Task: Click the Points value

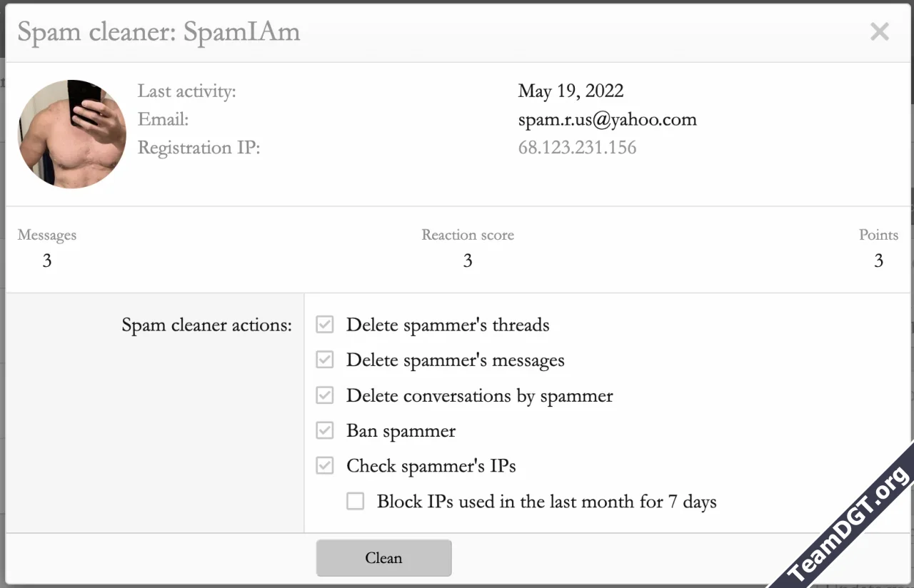Action: click(878, 261)
